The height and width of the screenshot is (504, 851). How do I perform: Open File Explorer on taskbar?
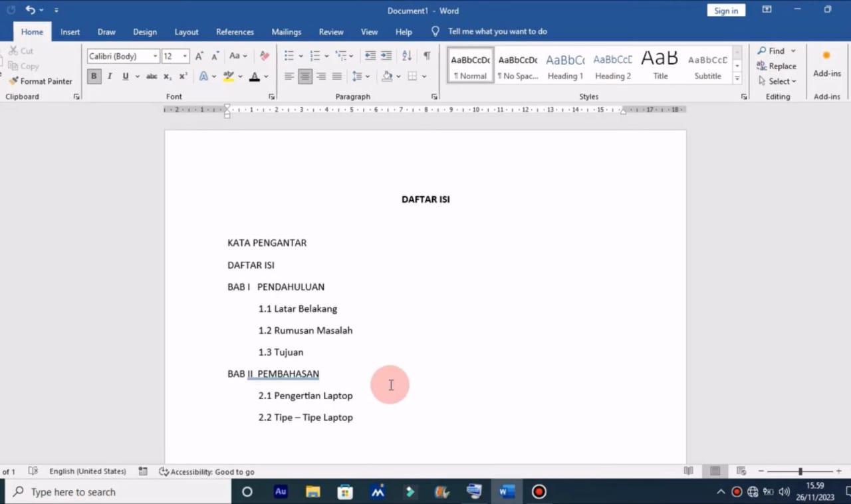312,492
